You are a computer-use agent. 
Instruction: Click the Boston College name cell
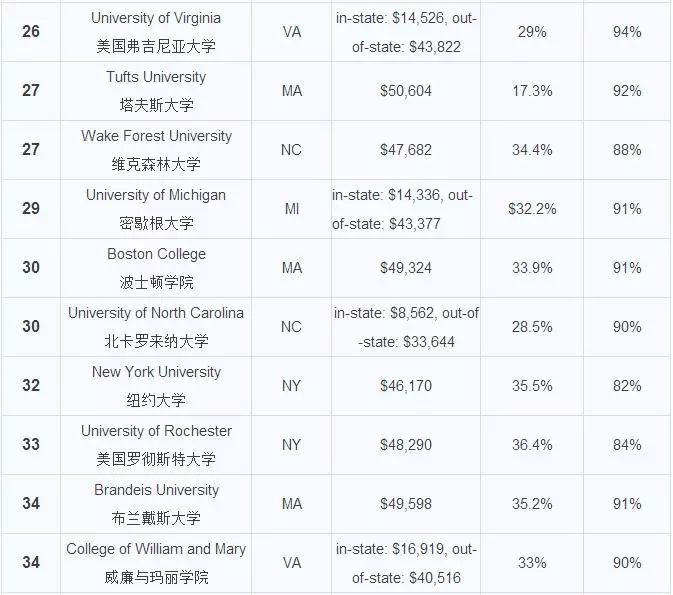(156, 268)
